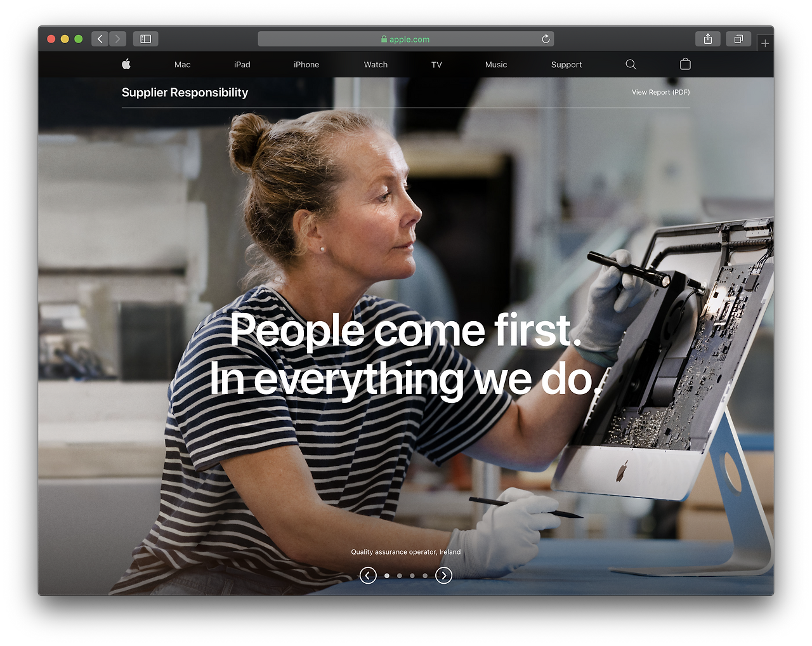Open the View Report (PDF) link
Image resolution: width=812 pixels, height=646 pixels.
tap(660, 92)
